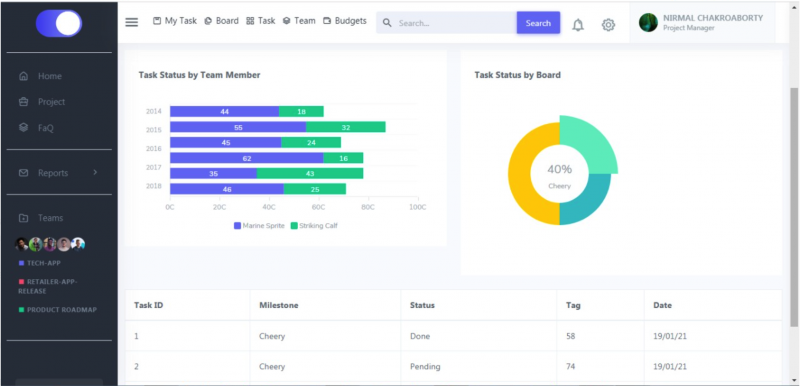
Task: Click the tag value 74
Action: pos(571,367)
